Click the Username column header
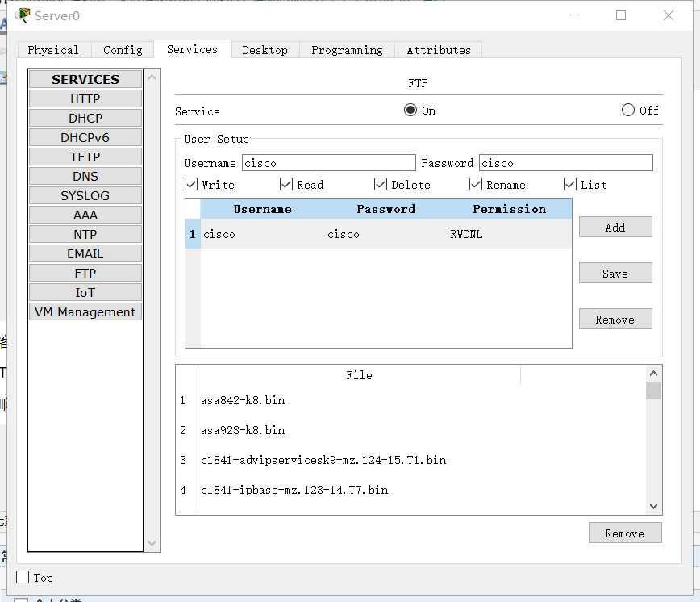 263,209
